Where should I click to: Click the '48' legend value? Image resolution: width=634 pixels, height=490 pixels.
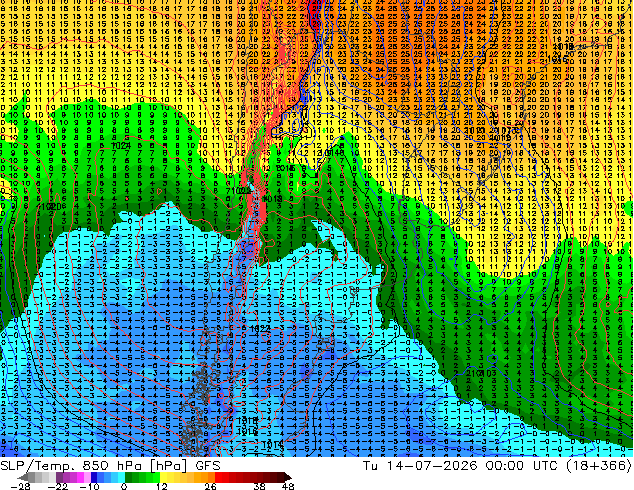(288, 486)
